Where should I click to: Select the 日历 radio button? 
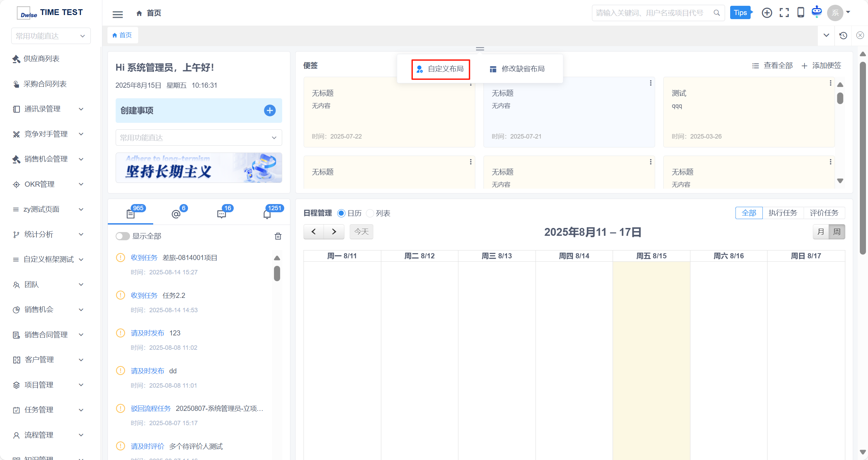pos(341,213)
